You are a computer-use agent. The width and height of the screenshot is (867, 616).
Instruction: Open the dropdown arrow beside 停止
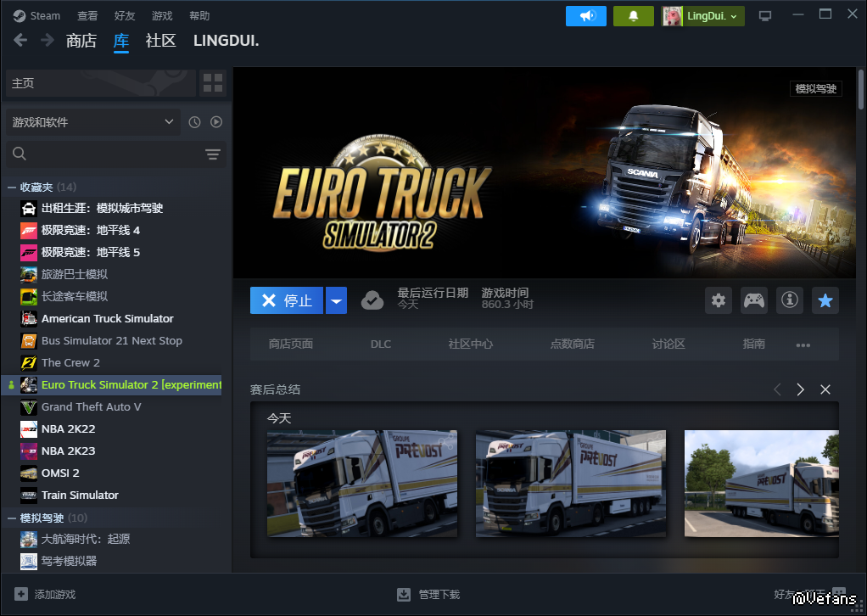(337, 300)
